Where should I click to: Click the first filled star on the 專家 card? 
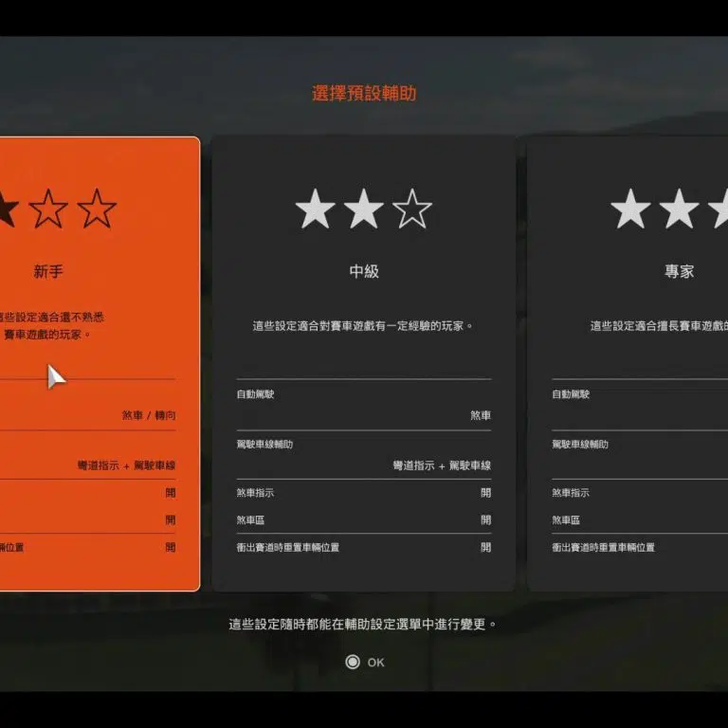coord(630,209)
